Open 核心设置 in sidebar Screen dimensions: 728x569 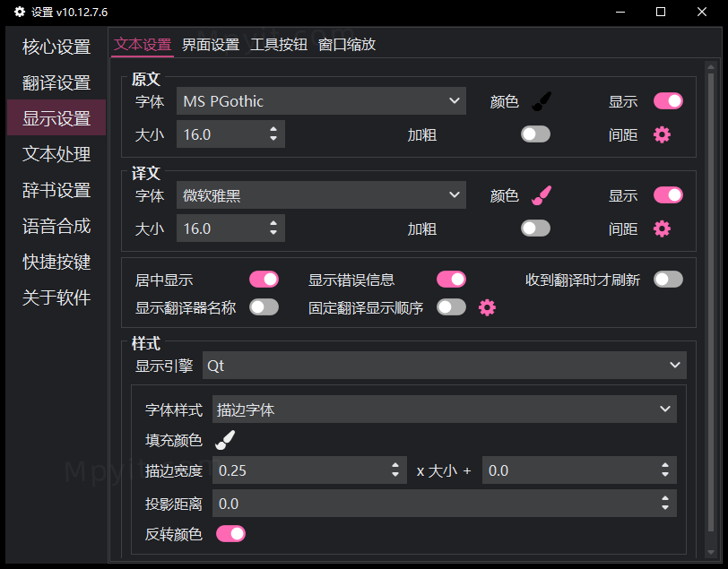tap(56, 47)
